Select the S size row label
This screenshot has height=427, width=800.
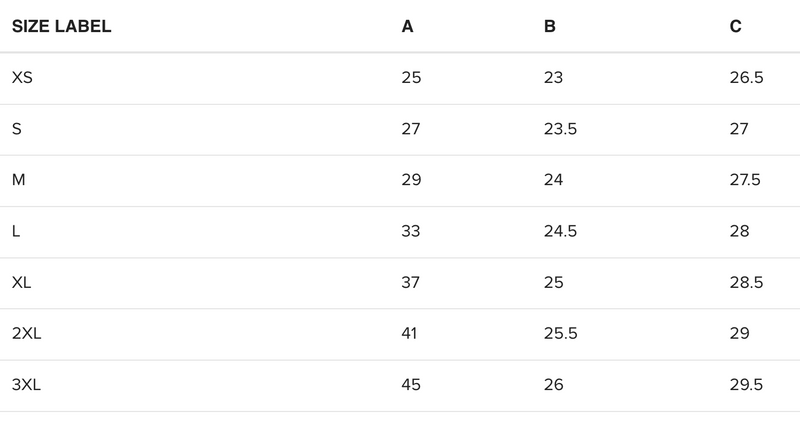17,129
